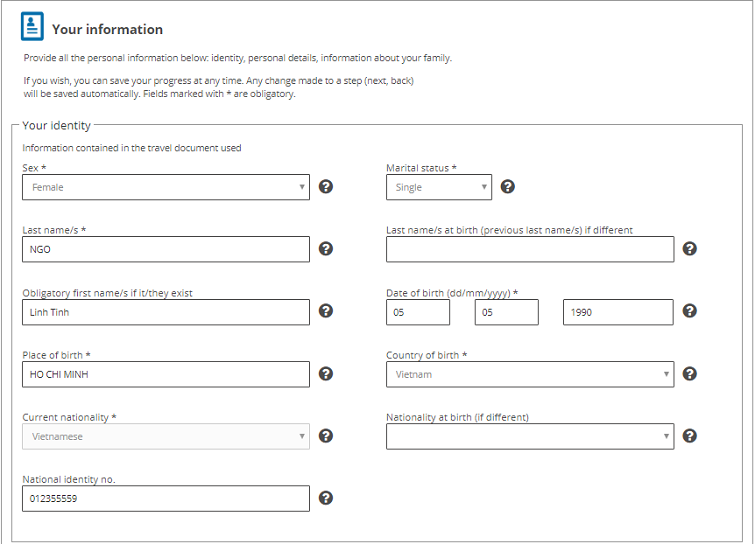The height and width of the screenshot is (544, 755).
Task: Expand the Marital status dropdown
Action: point(439,187)
